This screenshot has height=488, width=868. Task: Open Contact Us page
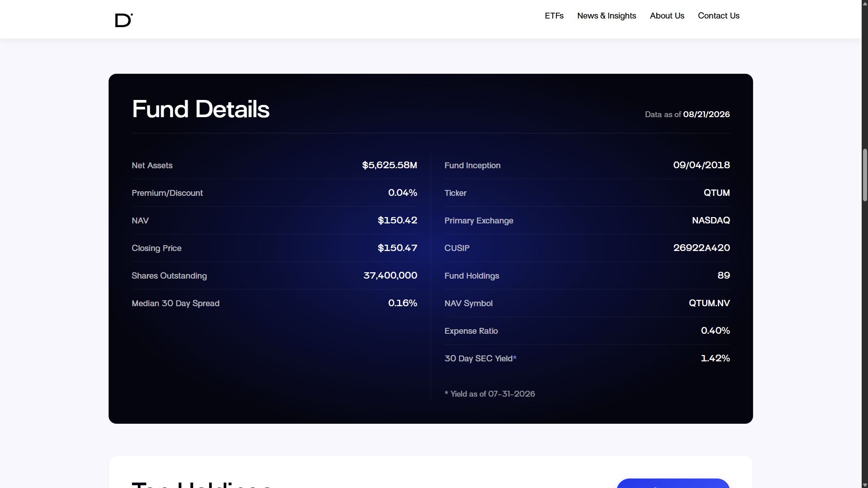coord(719,16)
